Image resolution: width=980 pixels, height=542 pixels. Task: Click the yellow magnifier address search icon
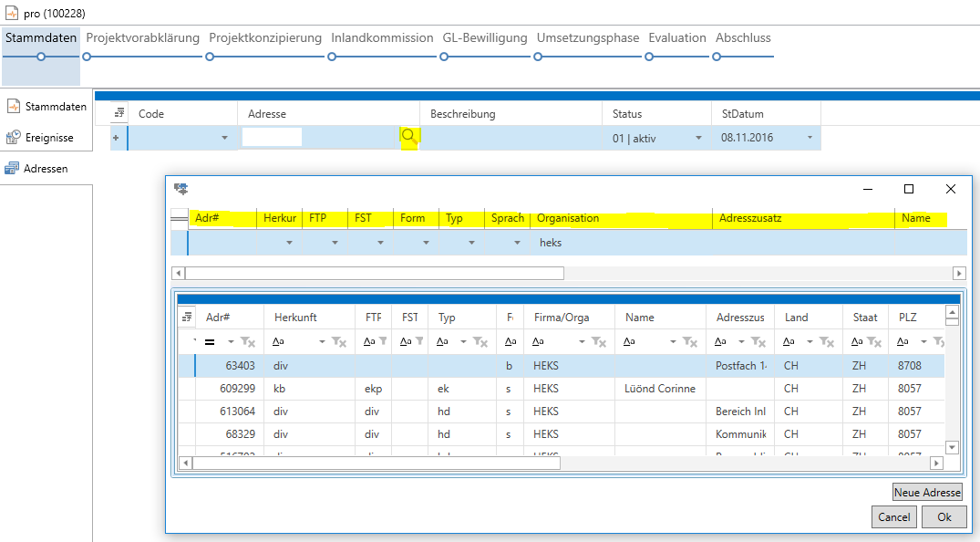tap(409, 137)
